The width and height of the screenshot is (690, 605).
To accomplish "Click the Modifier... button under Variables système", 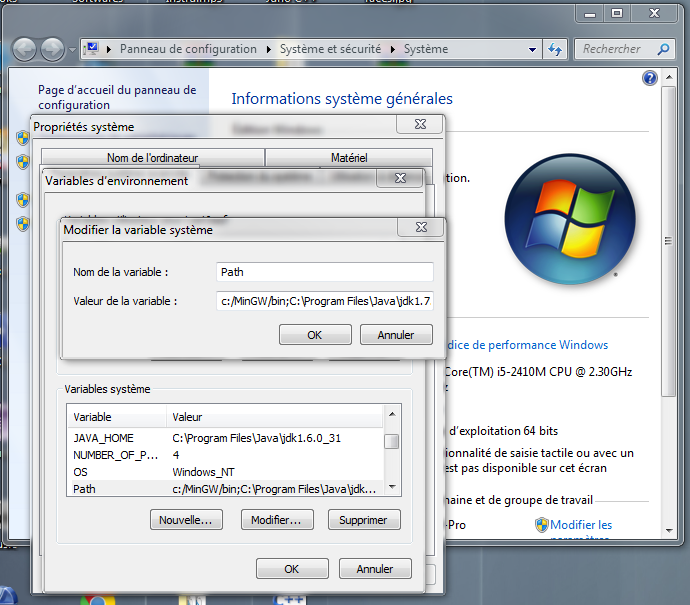I will 277,520.
